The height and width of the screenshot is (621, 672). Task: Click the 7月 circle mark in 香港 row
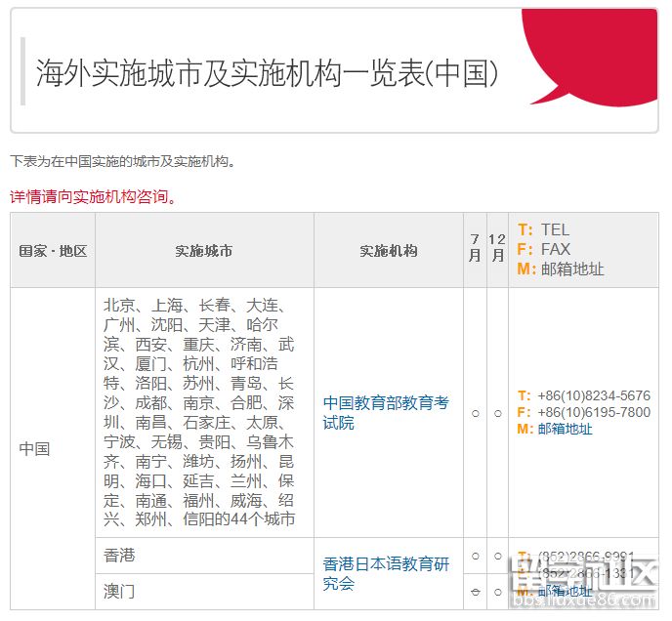476,556
